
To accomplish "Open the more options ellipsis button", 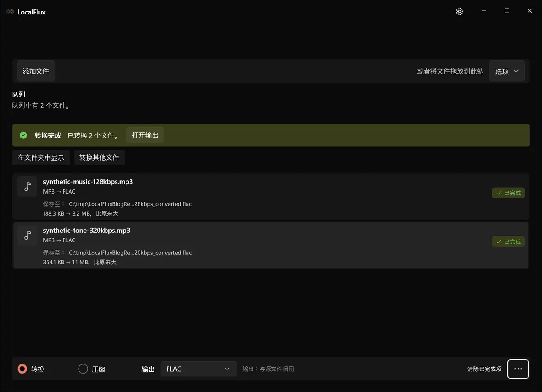I will click(518, 369).
